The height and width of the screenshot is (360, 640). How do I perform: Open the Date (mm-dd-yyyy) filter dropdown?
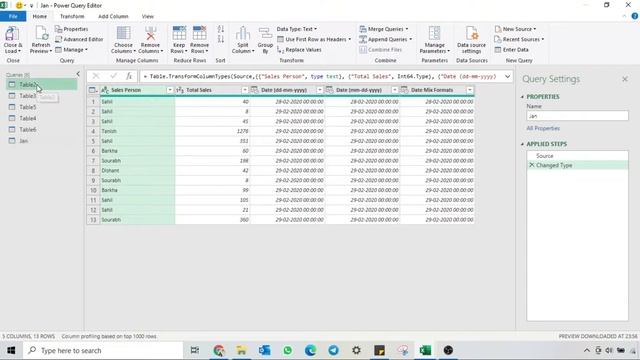(395, 90)
